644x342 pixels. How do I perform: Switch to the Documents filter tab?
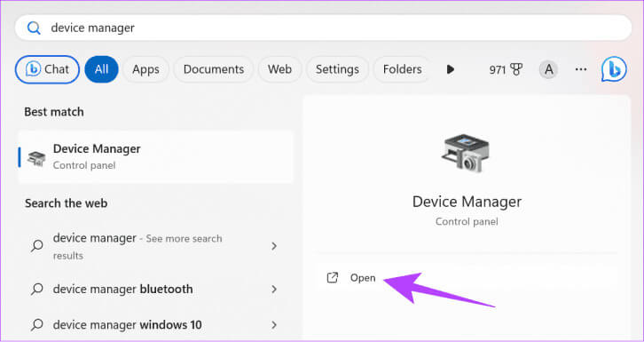(214, 69)
